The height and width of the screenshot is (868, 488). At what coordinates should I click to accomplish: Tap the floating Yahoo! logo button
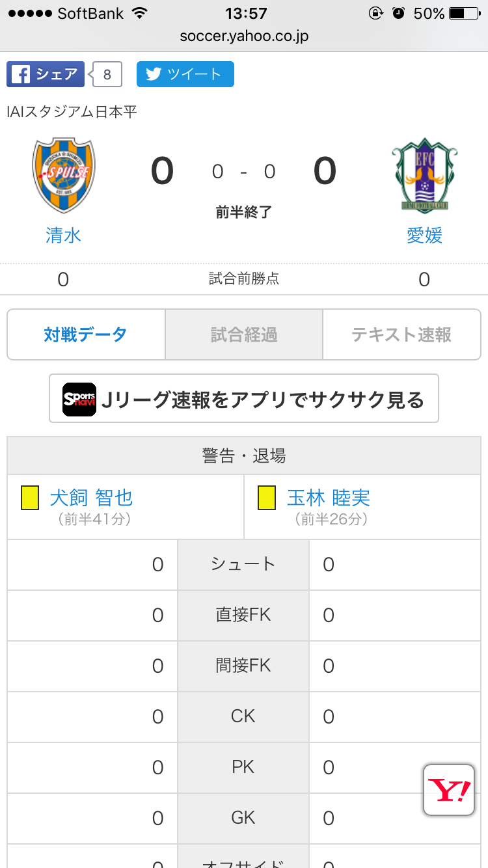coord(449,790)
